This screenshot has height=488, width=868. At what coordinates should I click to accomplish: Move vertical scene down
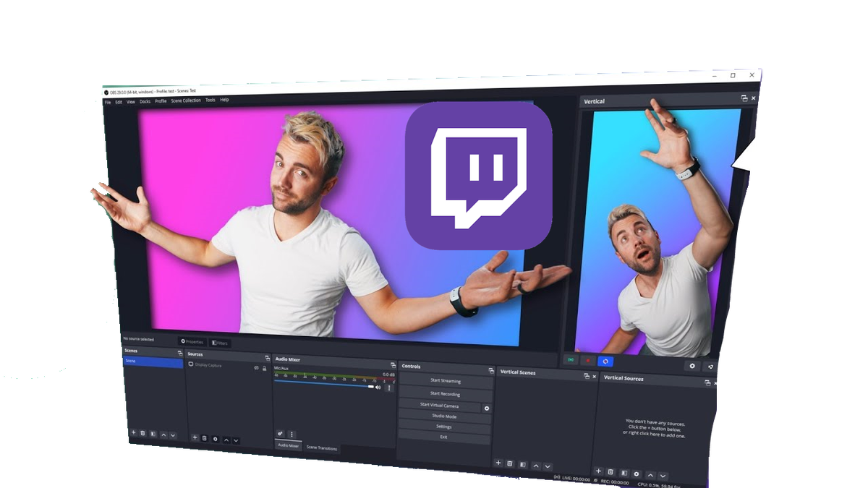(x=548, y=467)
